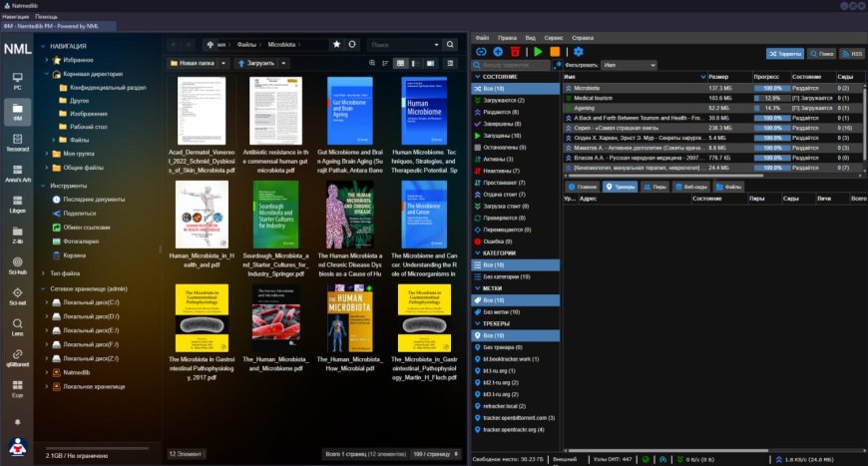Open Lens search in the sidebar
The image size is (868, 466).
(18, 327)
